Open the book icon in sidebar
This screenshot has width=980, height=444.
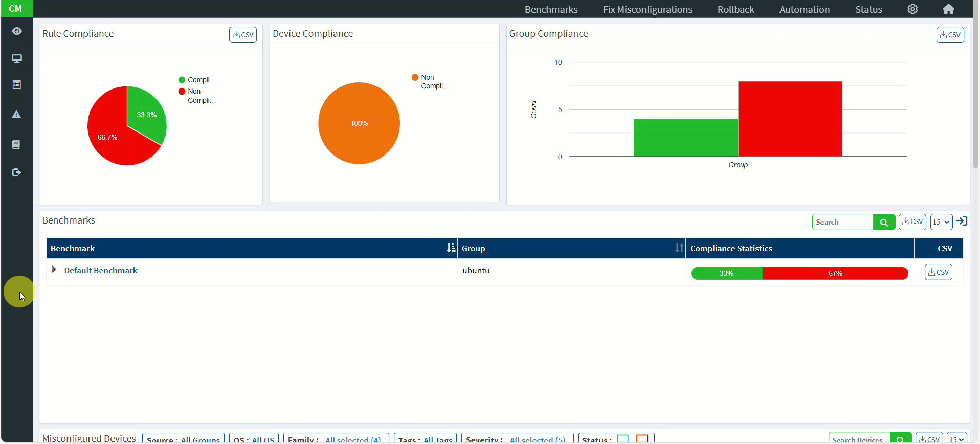click(x=16, y=145)
